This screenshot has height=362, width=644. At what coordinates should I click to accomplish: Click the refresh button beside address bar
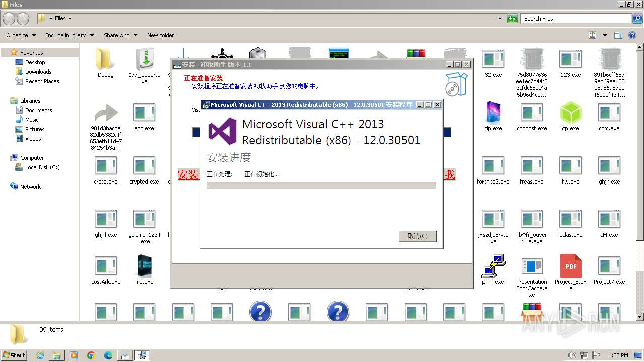[512, 19]
